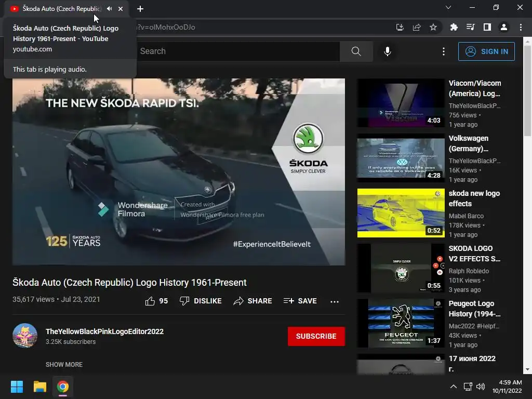Open the tab search chevron
532x399 pixels.
coord(448,7)
